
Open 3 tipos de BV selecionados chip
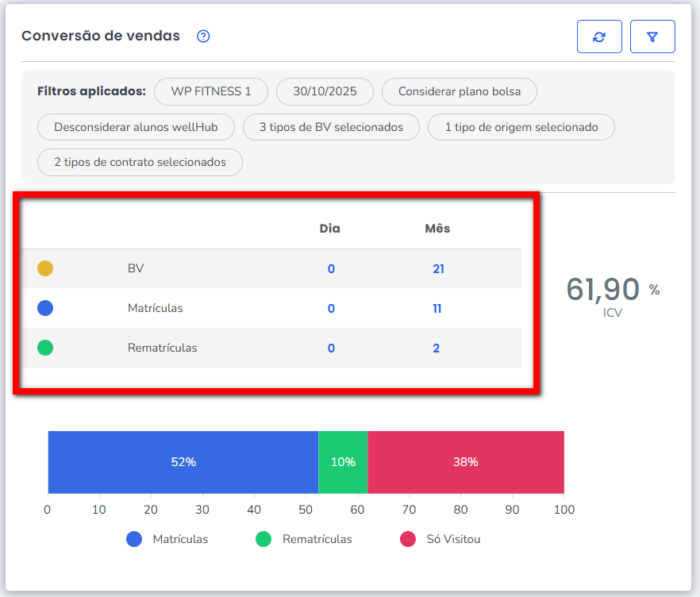(331, 127)
